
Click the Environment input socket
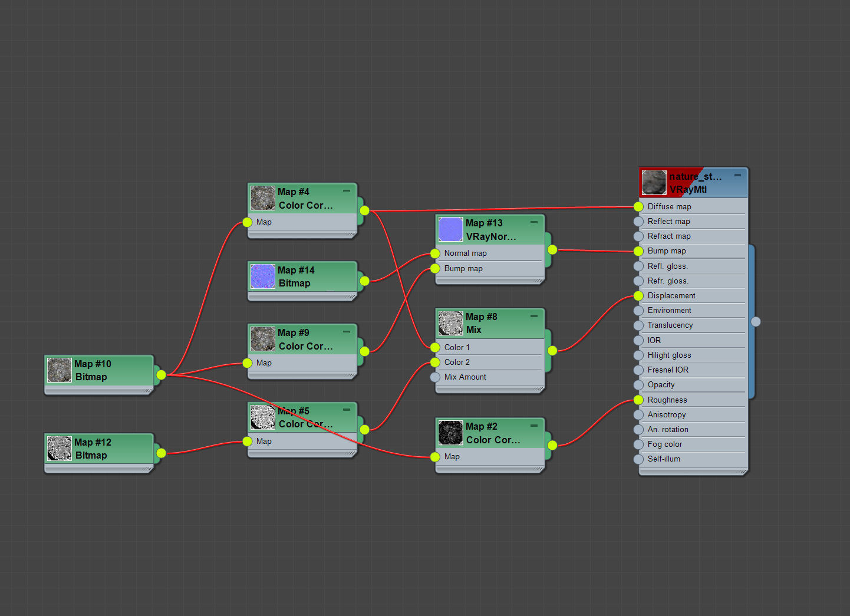pyautogui.click(x=638, y=311)
